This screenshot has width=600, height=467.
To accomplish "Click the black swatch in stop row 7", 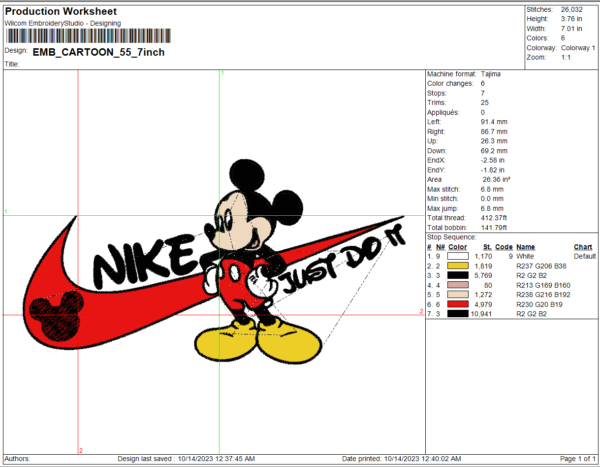I will pyautogui.click(x=458, y=314).
